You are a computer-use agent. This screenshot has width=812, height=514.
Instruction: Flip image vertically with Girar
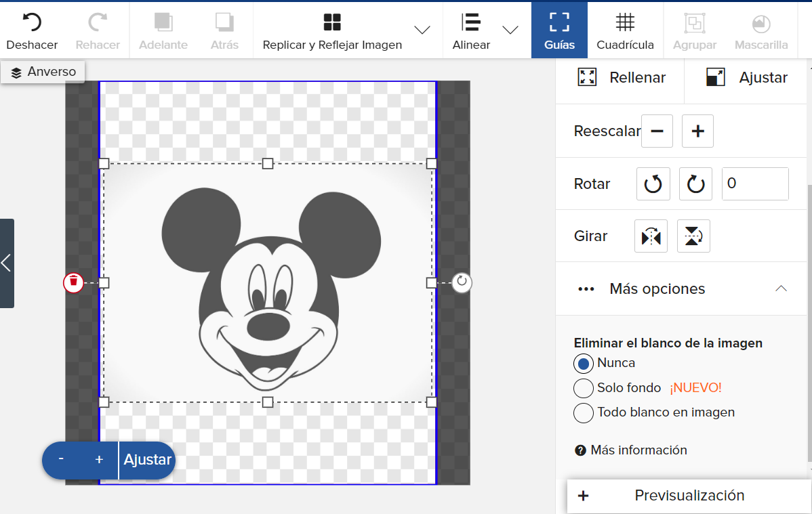693,236
